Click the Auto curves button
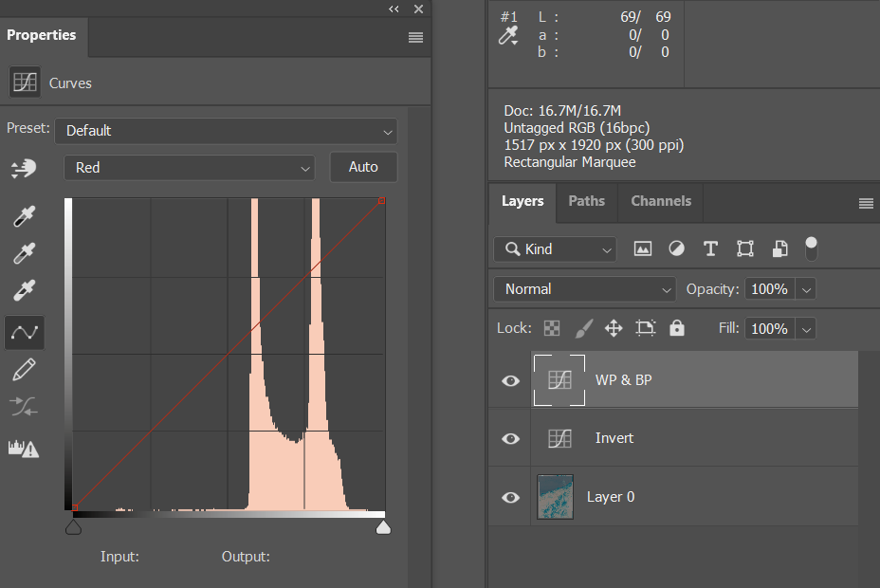Image resolution: width=880 pixels, height=588 pixels. tap(363, 167)
